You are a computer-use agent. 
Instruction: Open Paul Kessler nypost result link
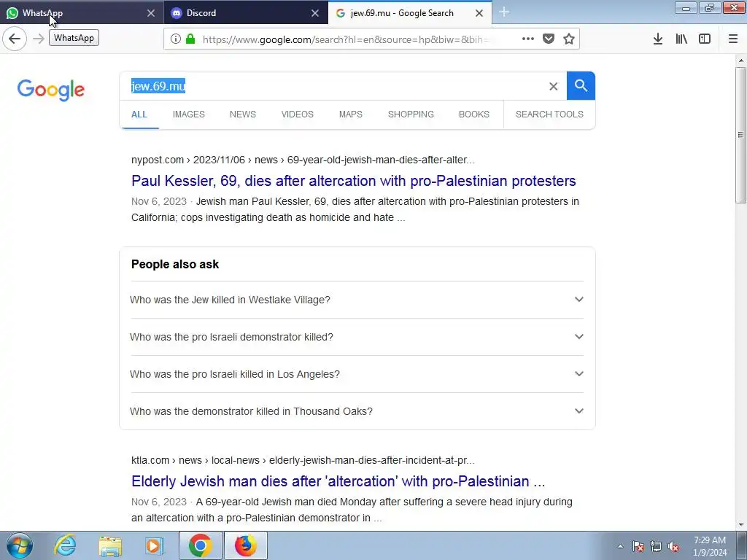pyautogui.click(x=354, y=181)
